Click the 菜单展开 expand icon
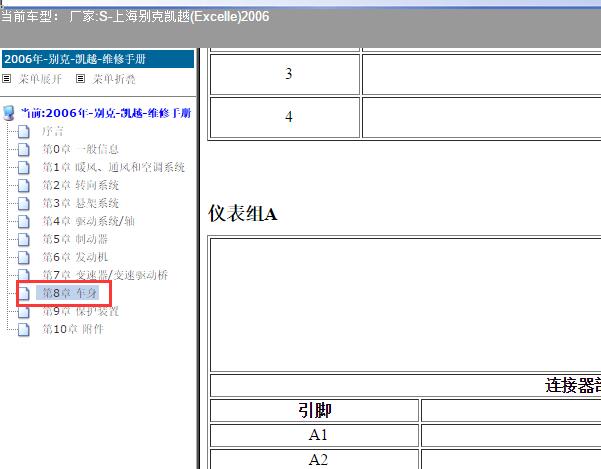 tap(7, 79)
